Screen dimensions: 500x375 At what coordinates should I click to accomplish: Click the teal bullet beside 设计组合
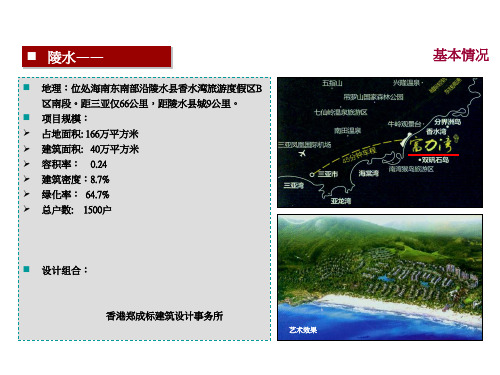coord(27,269)
